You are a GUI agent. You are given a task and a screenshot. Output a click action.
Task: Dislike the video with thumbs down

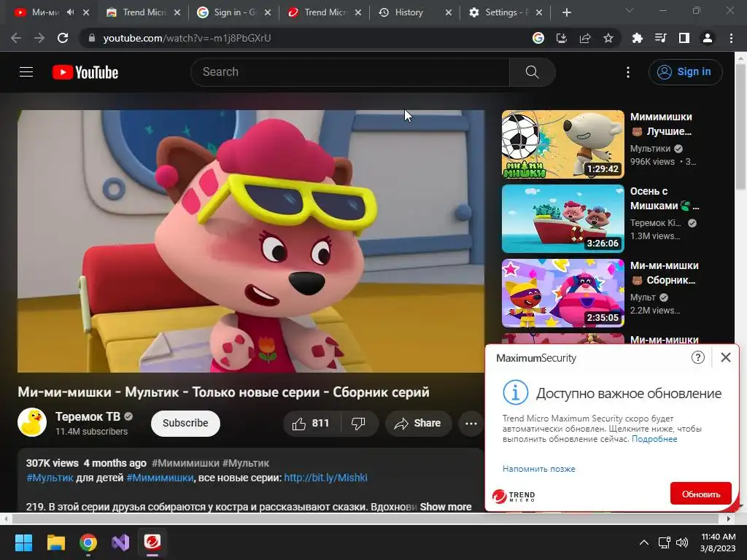pyautogui.click(x=359, y=424)
